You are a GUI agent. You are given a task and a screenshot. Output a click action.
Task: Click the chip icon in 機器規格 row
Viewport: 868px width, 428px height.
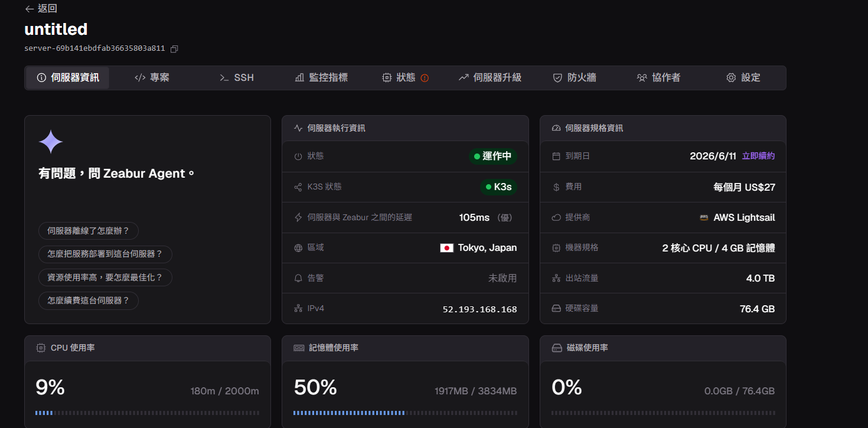pos(556,248)
